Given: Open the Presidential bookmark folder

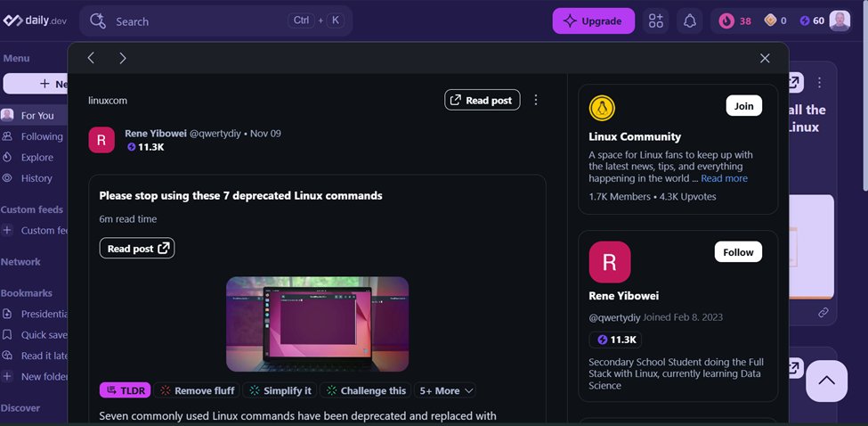Looking at the screenshot, I should click(33, 314).
